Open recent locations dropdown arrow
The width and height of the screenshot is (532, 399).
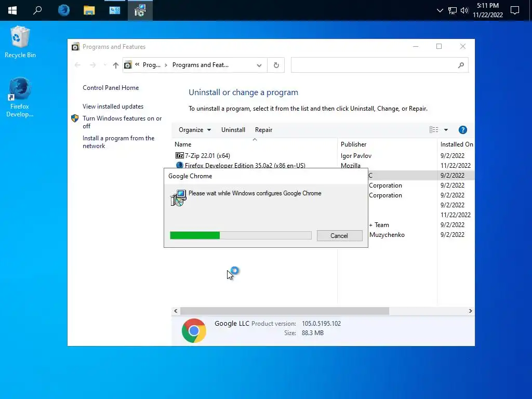pos(105,65)
